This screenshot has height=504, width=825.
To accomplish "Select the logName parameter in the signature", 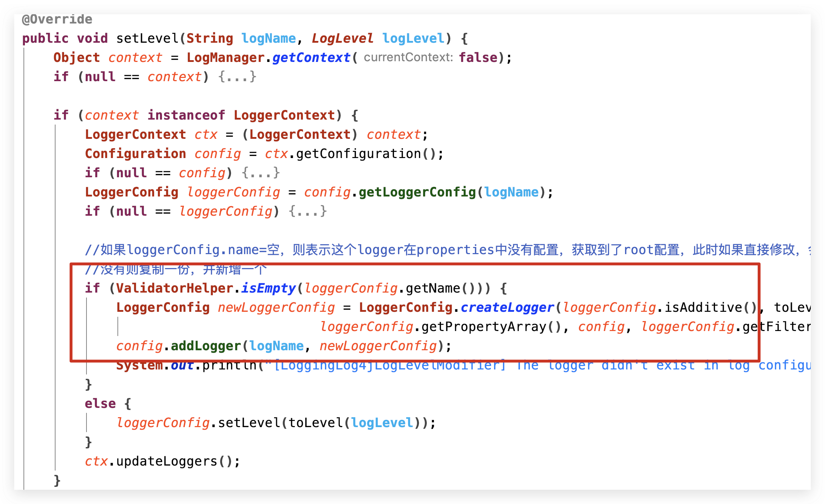I will point(269,38).
